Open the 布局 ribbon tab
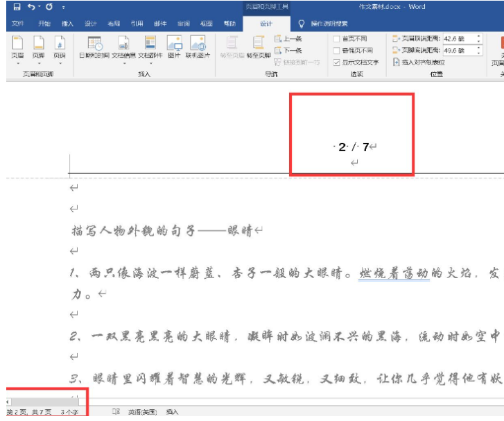Image resolution: width=504 pixels, height=421 pixels. point(114,24)
